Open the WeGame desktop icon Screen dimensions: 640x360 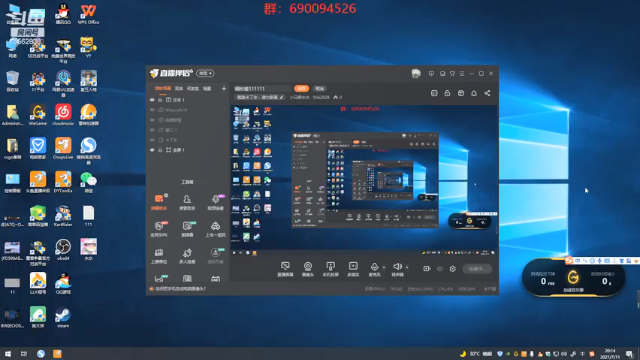(38, 114)
